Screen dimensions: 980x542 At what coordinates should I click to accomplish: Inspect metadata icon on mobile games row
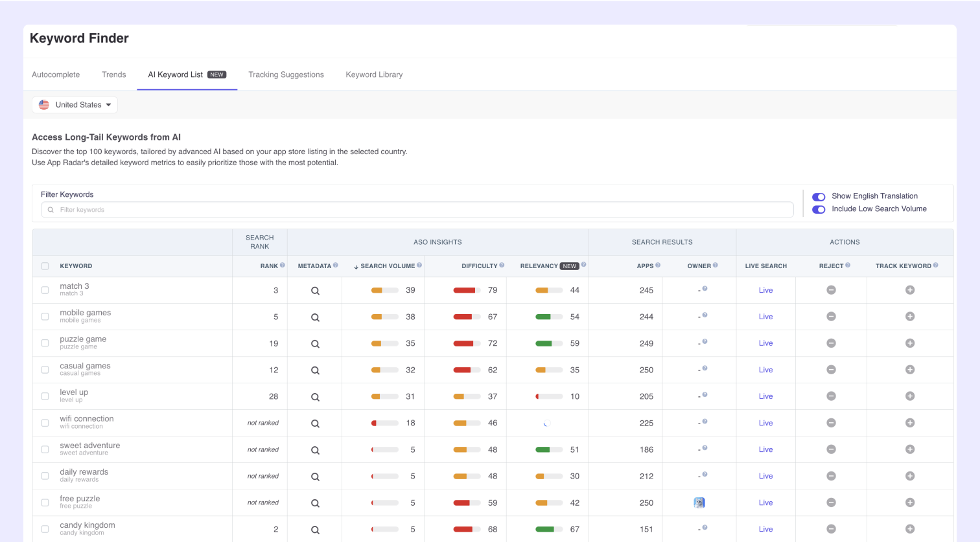pyautogui.click(x=314, y=317)
